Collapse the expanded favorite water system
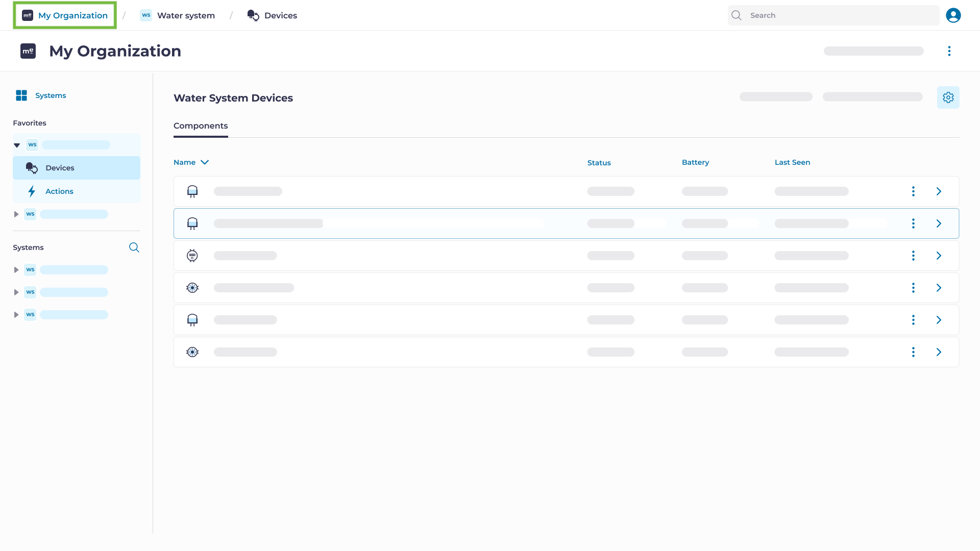The height and width of the screenshot is (551, 980). 17,145
